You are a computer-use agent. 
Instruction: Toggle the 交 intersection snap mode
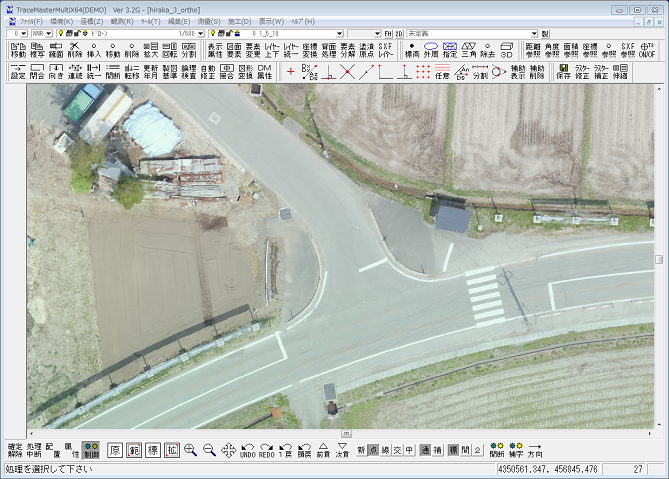[397, 450]
